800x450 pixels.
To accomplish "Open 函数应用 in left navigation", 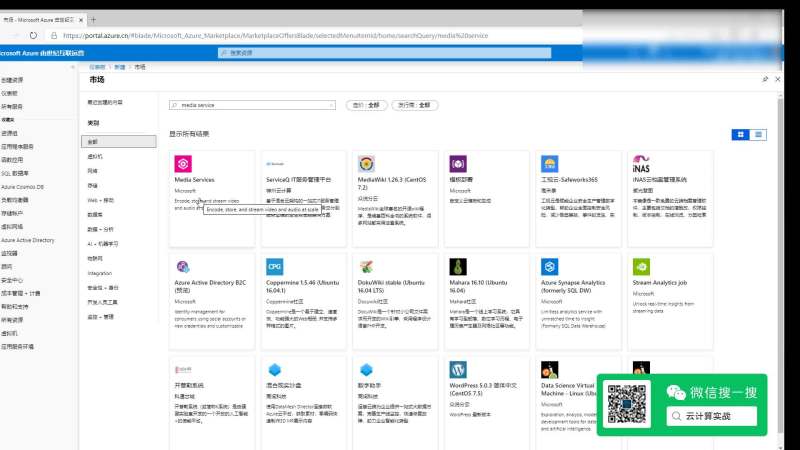I will coord(12,160).
